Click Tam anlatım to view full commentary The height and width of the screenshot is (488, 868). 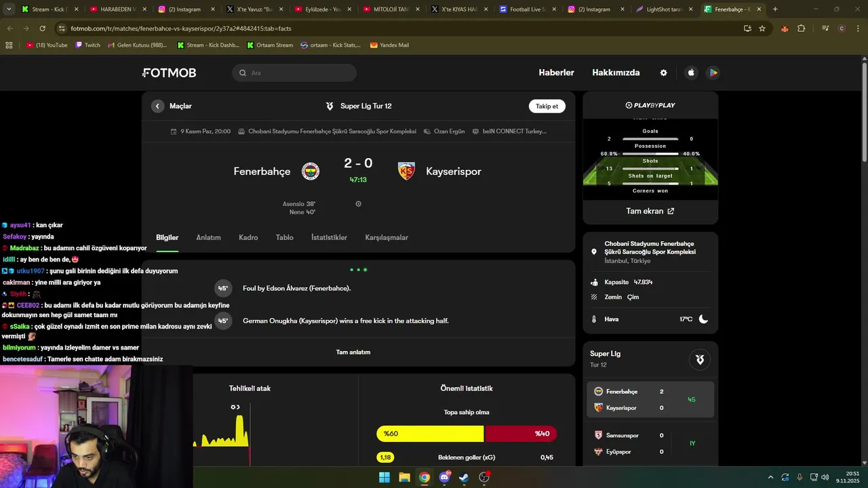[353, 352]
